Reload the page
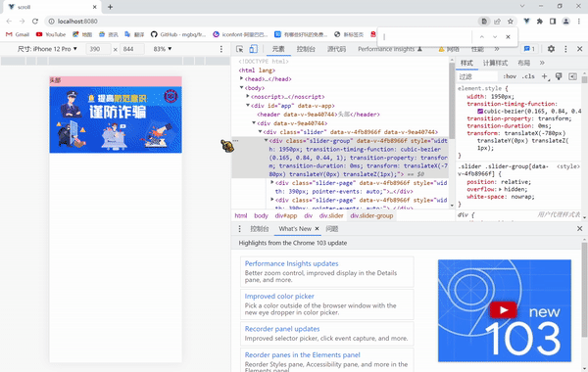 click(35, 22)
